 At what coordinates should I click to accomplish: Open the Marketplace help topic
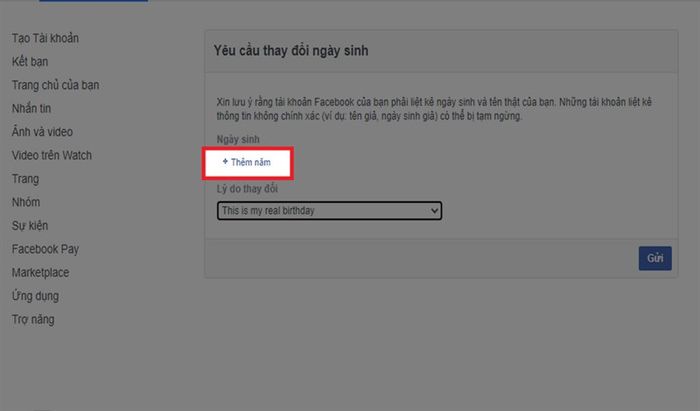[x=41, y=273]
